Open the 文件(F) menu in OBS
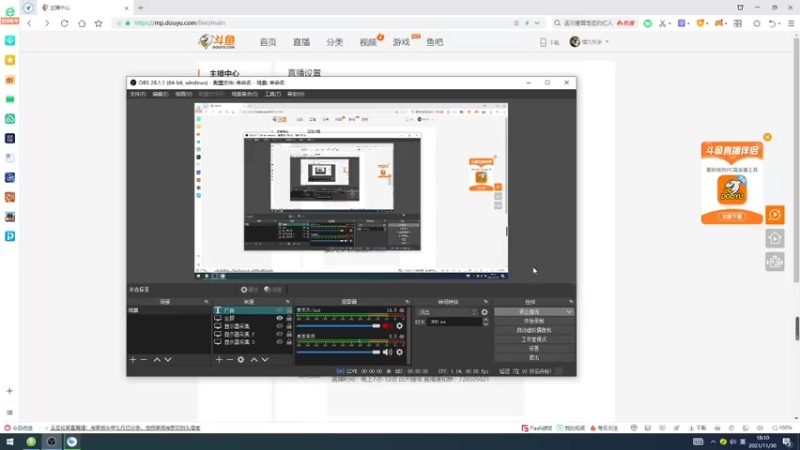This screenshot has height=450, width=800. pos(137,94)
